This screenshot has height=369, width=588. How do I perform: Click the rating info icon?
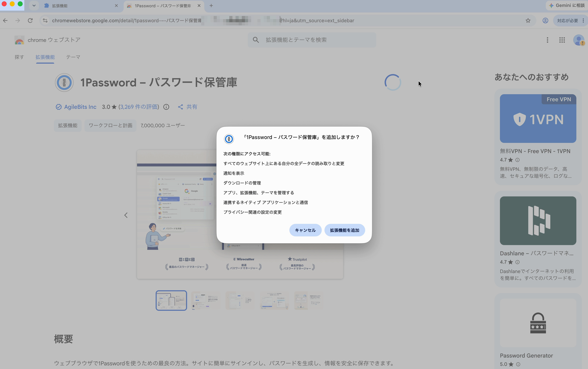[x=166, y=107]
